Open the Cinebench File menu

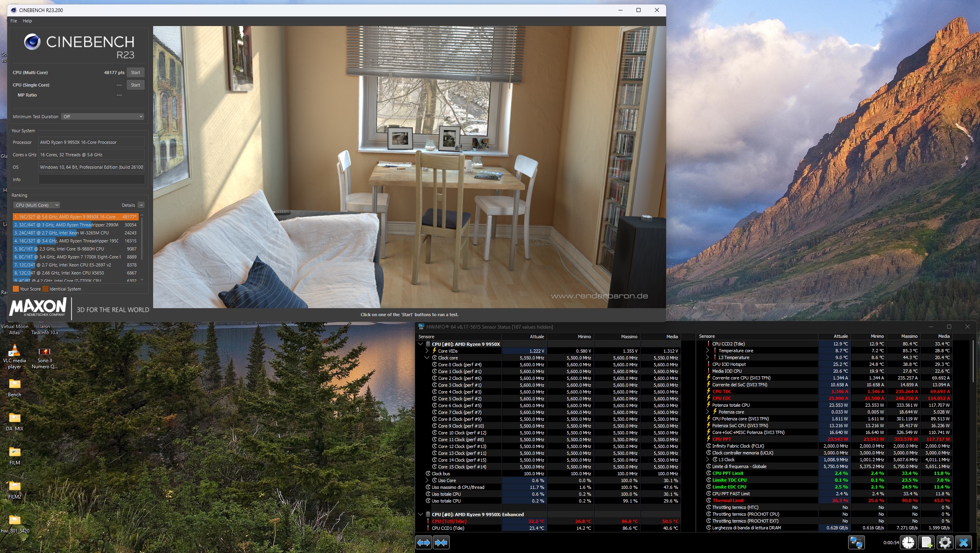[x=14, y=21]
